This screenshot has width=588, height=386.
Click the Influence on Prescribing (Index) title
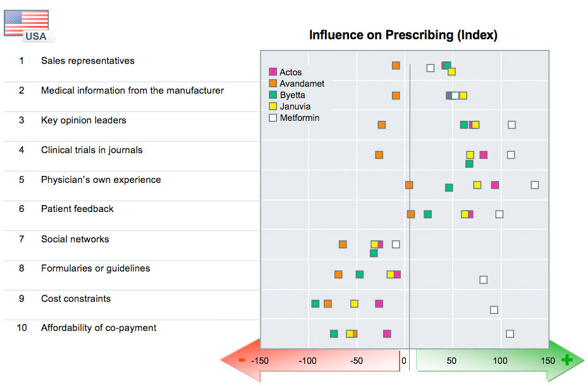coord(403,35)
